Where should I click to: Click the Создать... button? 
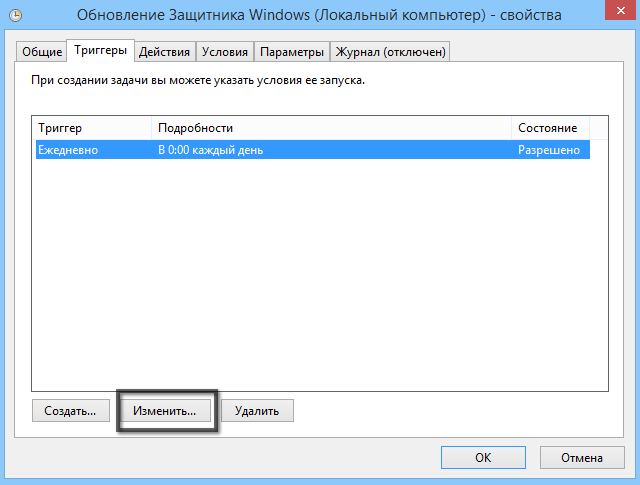coord(71,410)
